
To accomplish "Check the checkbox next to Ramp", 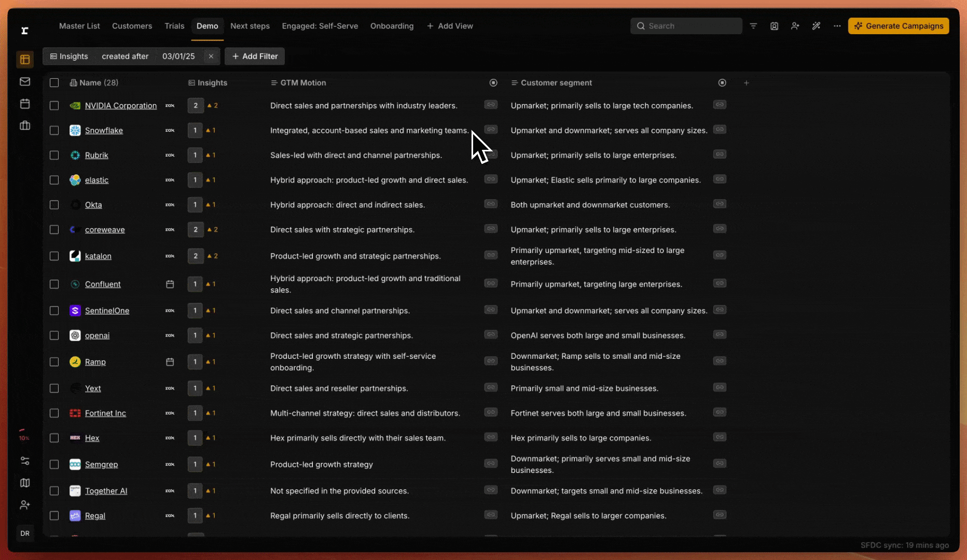I will (x=54, y=361).
